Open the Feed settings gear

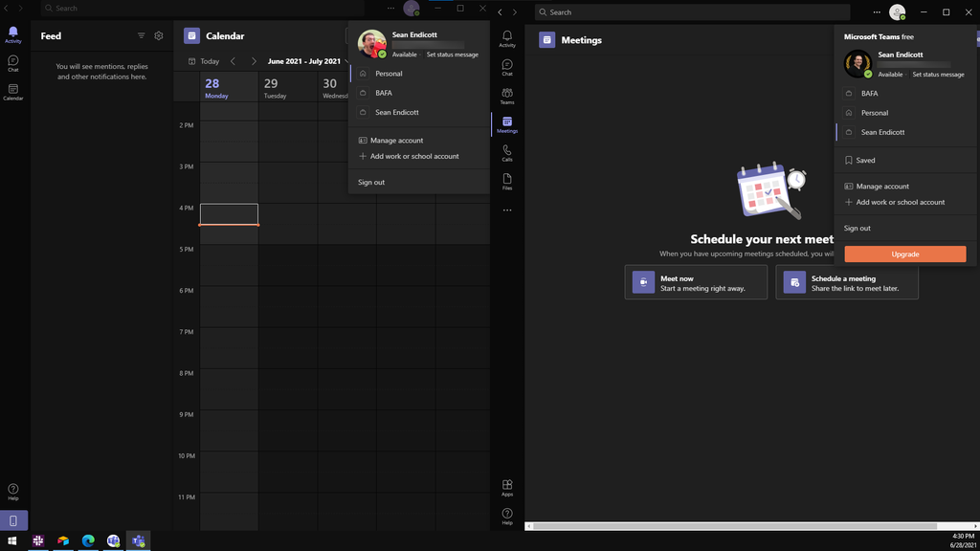pos(158,35)
